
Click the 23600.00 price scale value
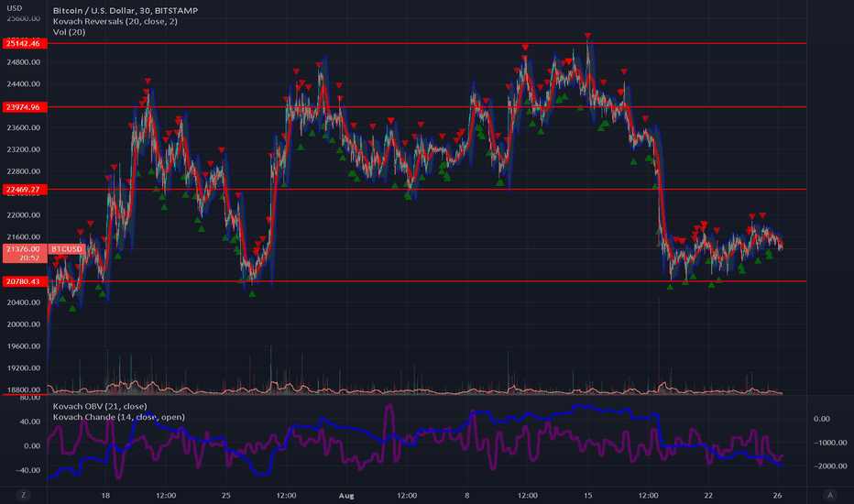tap(24, 128)
